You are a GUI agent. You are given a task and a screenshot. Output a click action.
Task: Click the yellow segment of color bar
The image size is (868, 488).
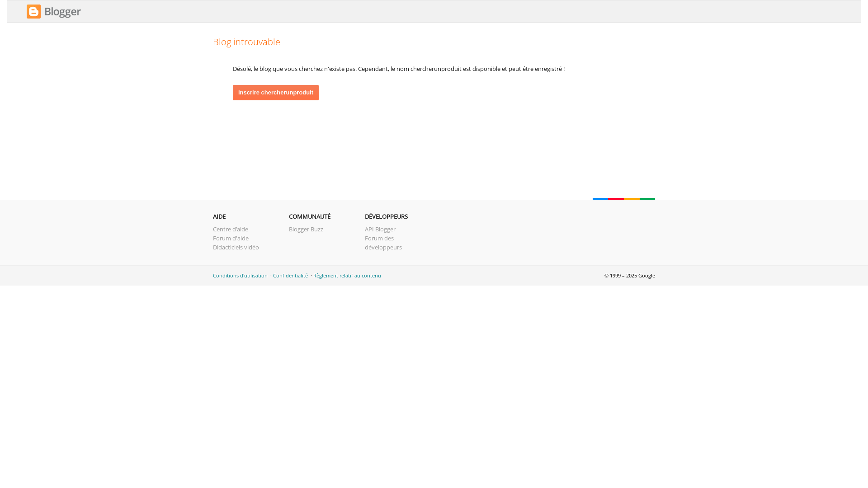(x=632, y=198)
